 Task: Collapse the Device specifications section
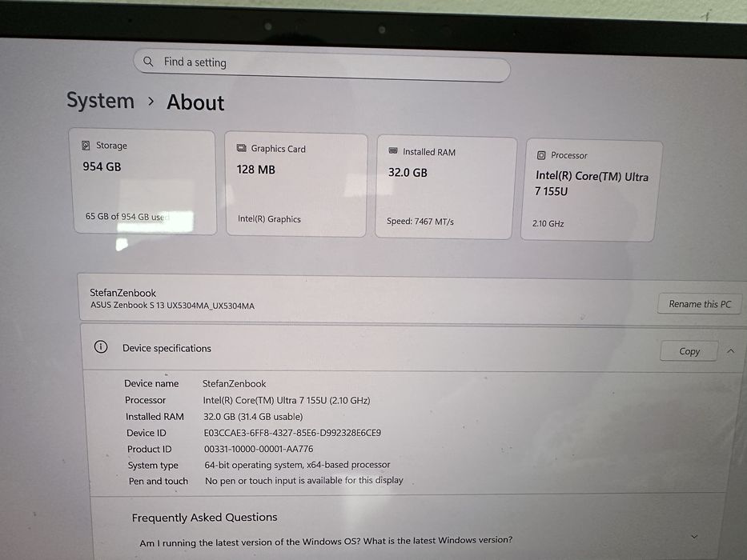731,351
